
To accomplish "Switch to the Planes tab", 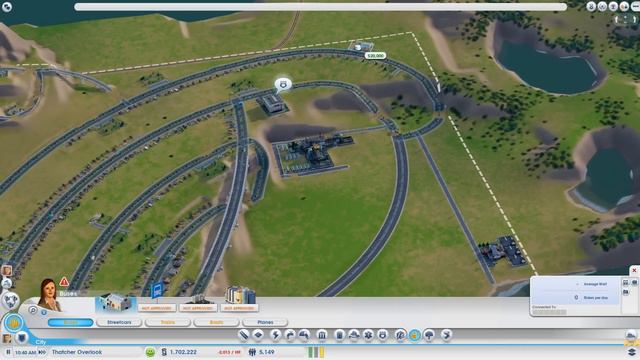I will pyautogui.click(x=265, y=322).
